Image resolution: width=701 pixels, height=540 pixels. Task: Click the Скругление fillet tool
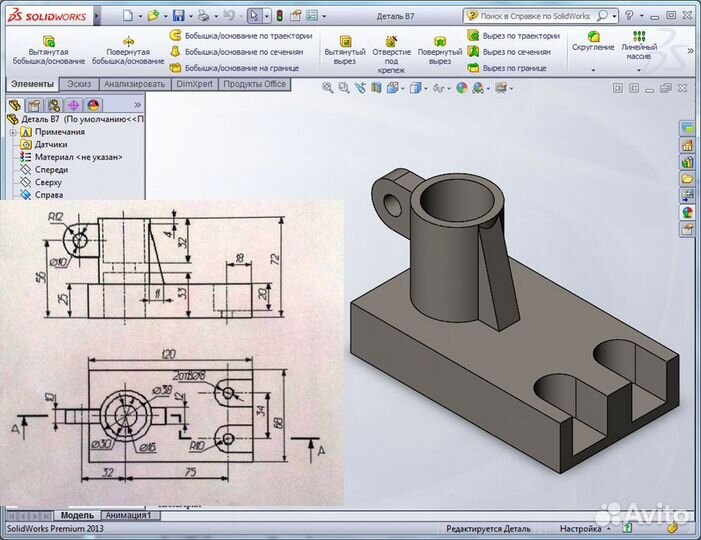pos(593,41)
